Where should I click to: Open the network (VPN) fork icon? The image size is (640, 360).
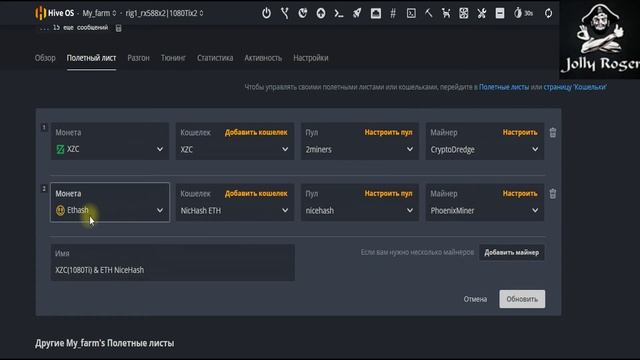point(285,13)
